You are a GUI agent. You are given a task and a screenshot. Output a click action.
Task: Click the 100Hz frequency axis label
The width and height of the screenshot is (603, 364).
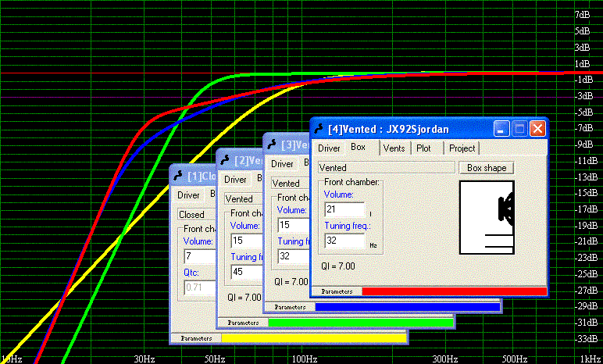(305, 359)
